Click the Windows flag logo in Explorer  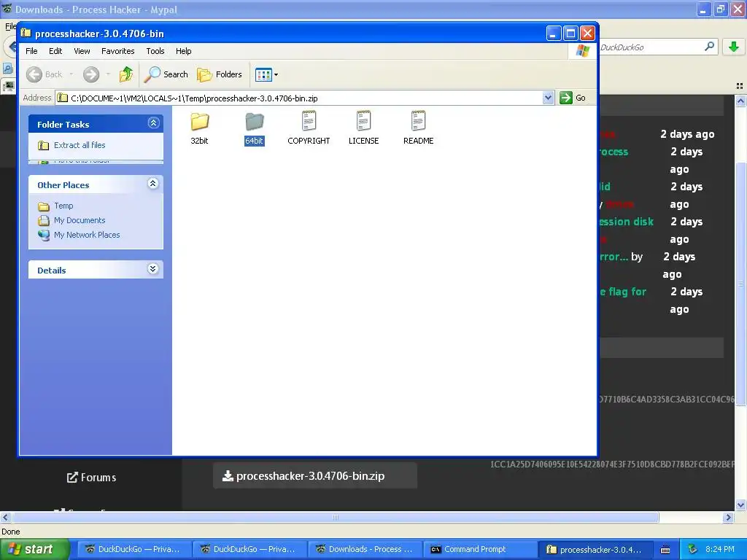point(582,50)
